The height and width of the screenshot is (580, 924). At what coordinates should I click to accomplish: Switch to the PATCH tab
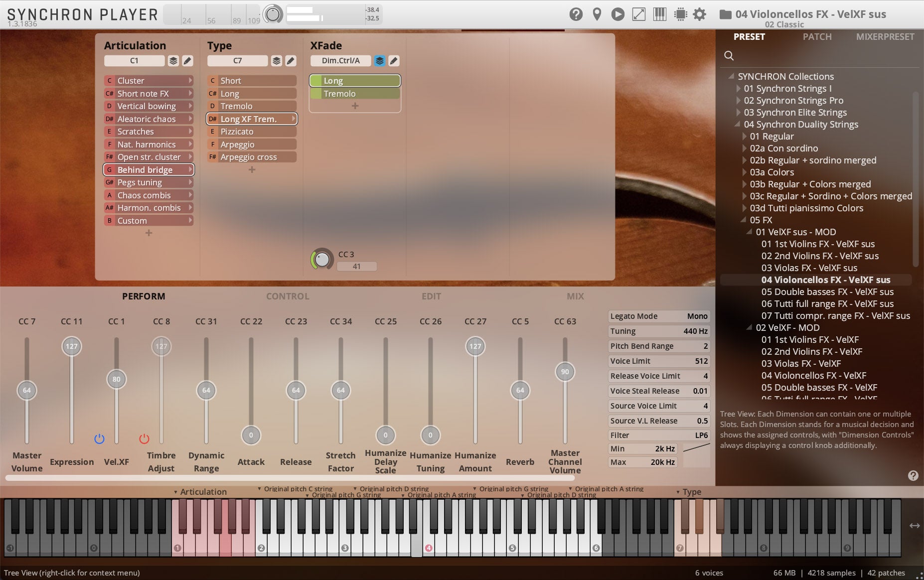click(x=817, y=36)
